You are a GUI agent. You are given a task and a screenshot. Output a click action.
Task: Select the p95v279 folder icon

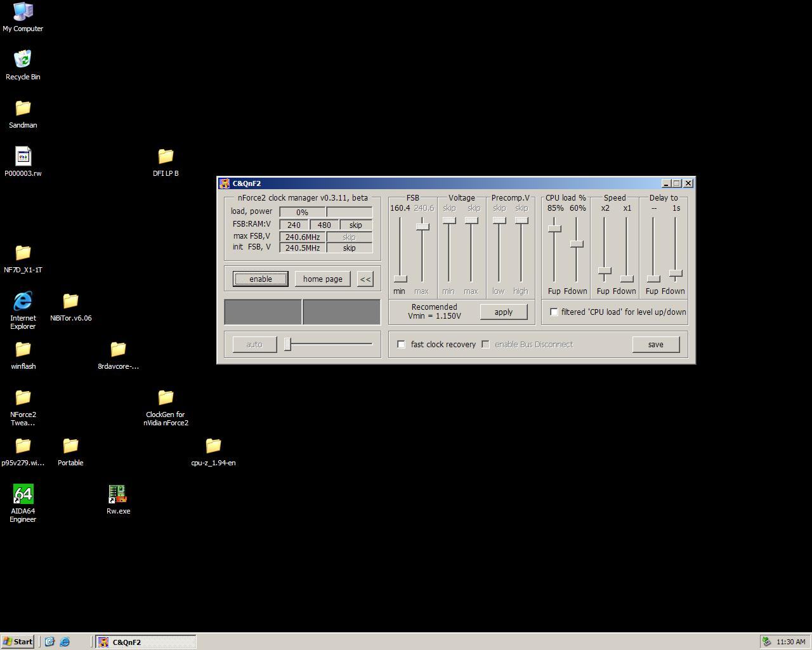coord(23,451)
